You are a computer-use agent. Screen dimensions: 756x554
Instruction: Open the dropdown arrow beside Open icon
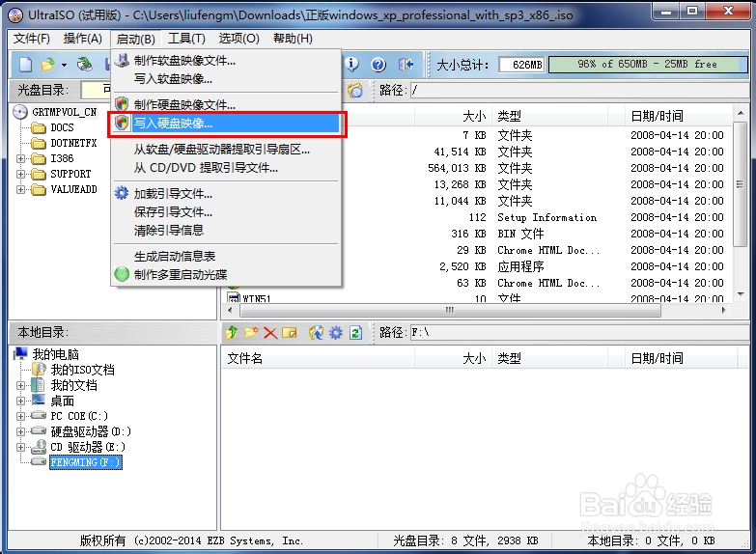[64, 65]
